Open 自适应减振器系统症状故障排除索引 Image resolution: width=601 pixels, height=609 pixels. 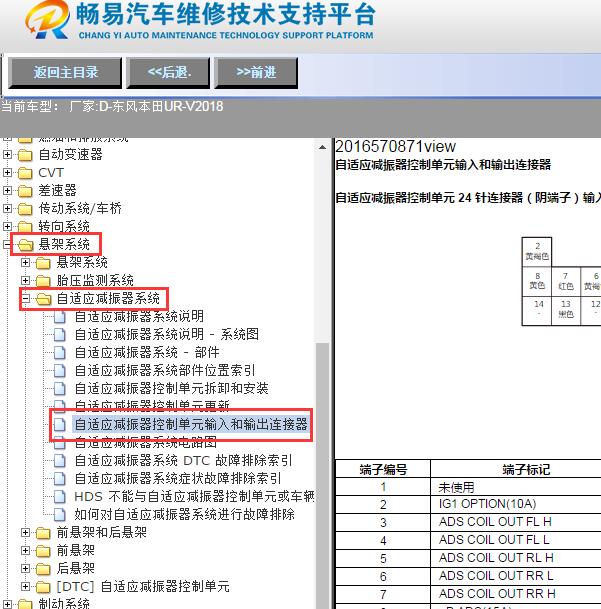(178, 478)
